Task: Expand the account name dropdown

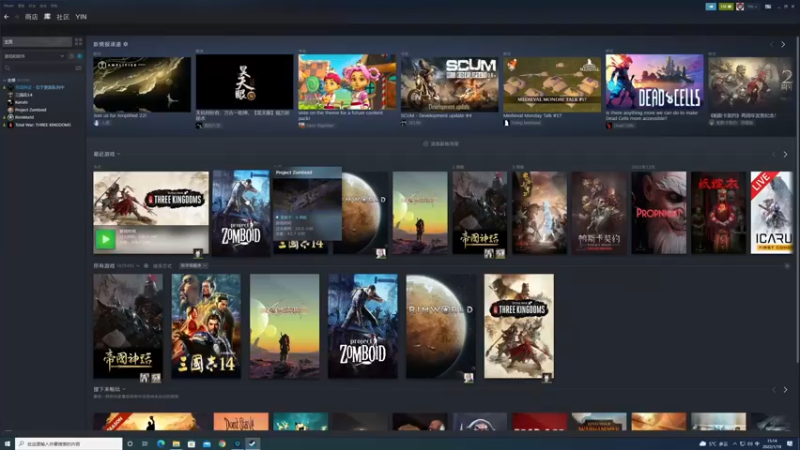Action: coord(752,7)
